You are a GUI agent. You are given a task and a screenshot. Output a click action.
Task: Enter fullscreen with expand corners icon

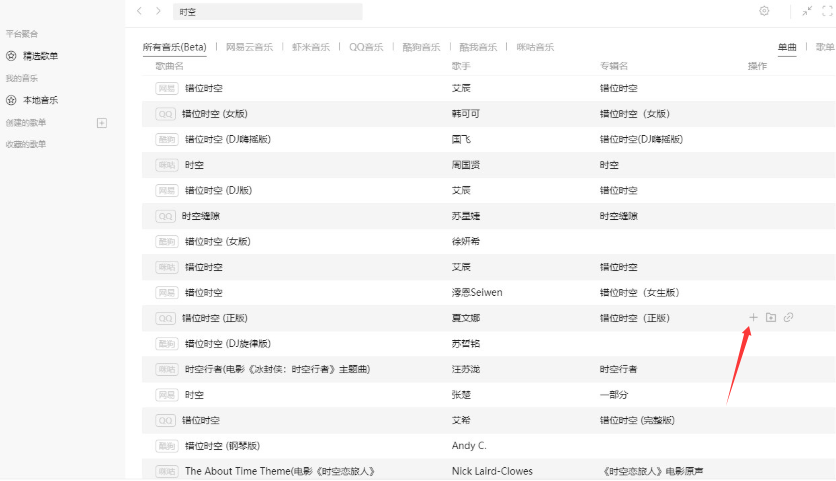tap(827, 11)
